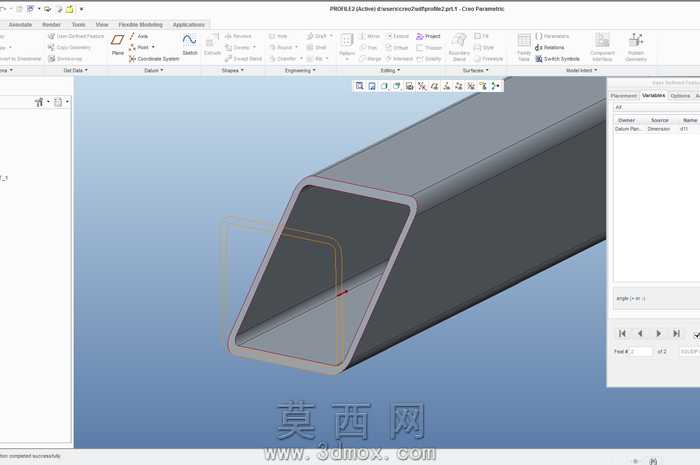Image resolution: width=700 pixels, height=465 pixels.
Task: Open the View ribbon tab
Action: [102, 25]
